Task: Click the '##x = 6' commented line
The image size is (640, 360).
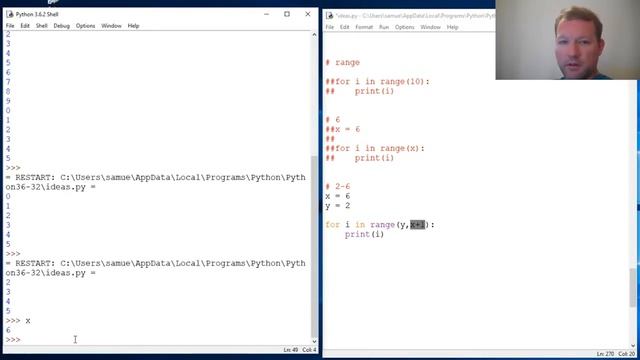Action: 342,129
